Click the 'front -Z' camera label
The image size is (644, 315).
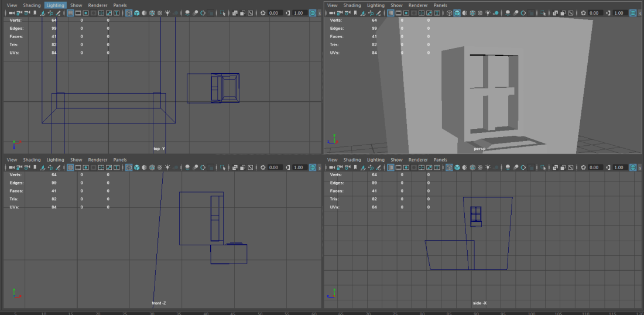(x=159, y=303)
